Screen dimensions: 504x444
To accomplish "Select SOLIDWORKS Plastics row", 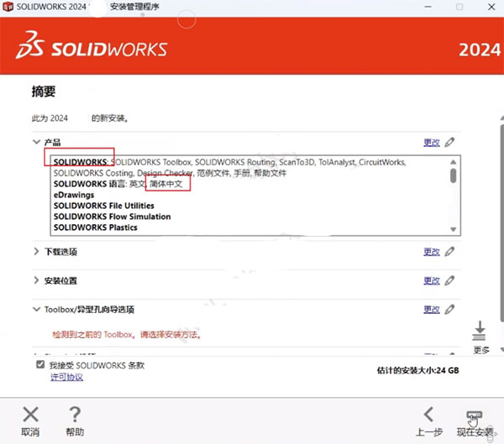I will pos(96,227).
